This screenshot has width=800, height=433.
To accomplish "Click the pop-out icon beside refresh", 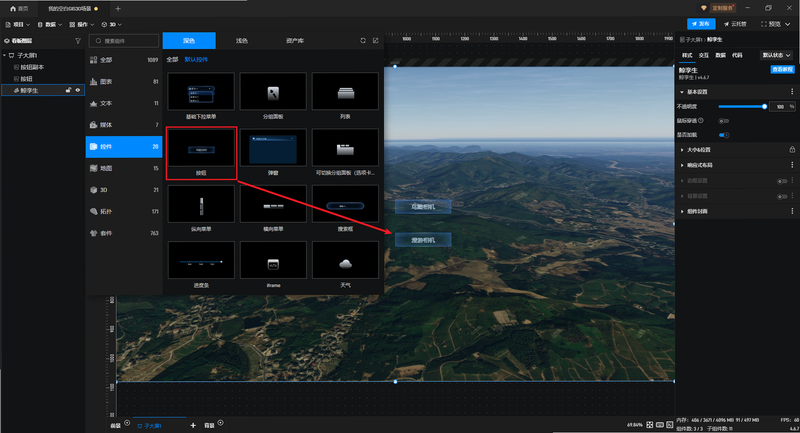I will tap(376, 40).
